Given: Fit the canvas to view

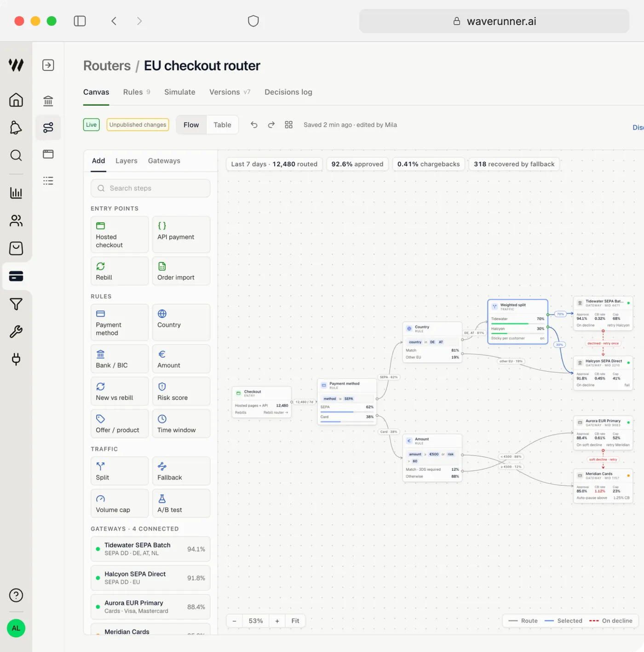Looking at the screenshot, I should click(x=295, y=621).
